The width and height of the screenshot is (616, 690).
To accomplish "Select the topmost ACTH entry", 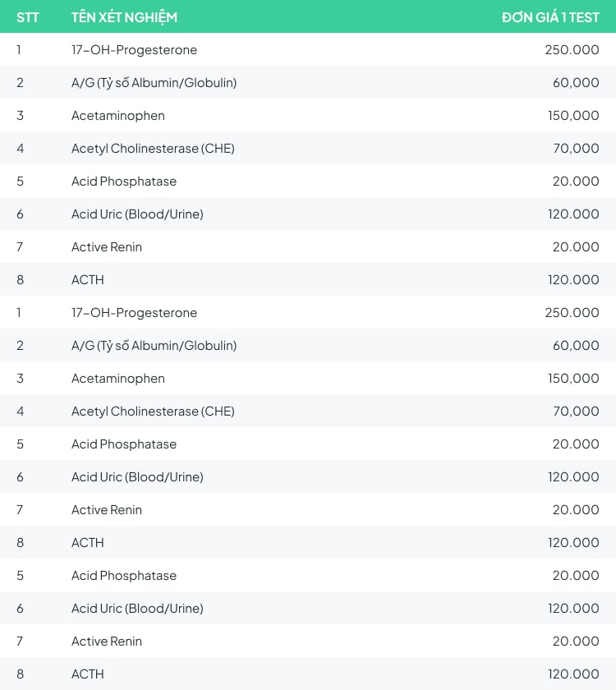I will [x=88, y=280].
